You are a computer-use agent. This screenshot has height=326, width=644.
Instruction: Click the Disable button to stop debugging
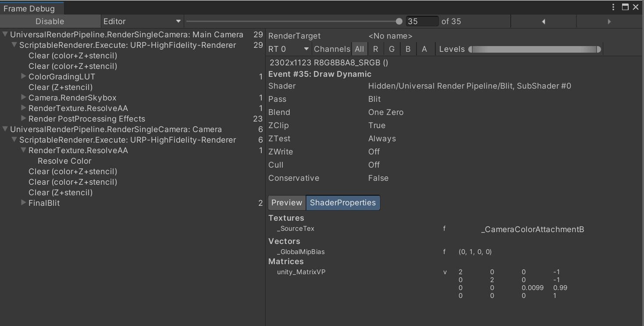click(x=50, y=21)
